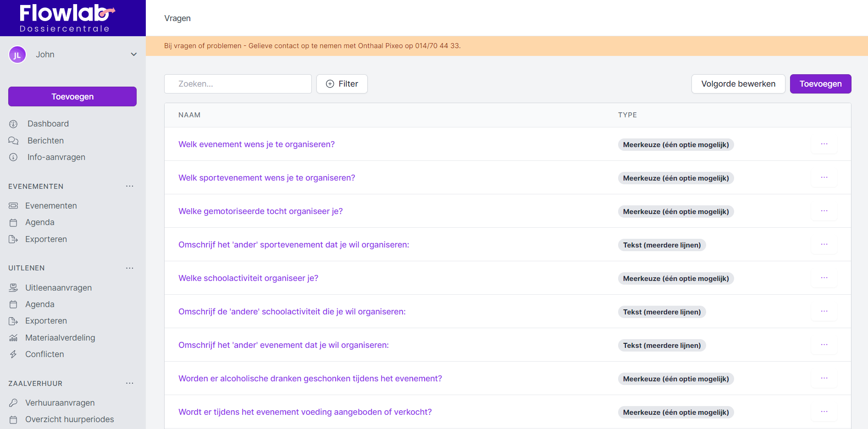Click the purple Toevoegen button top right
This screenshot has width=868, height=429.
click(820, 84)
